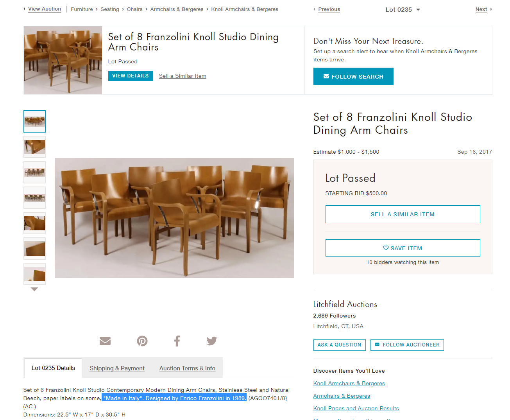Click the Ask a Question button
510x420 pixels.
coord(339,345)
